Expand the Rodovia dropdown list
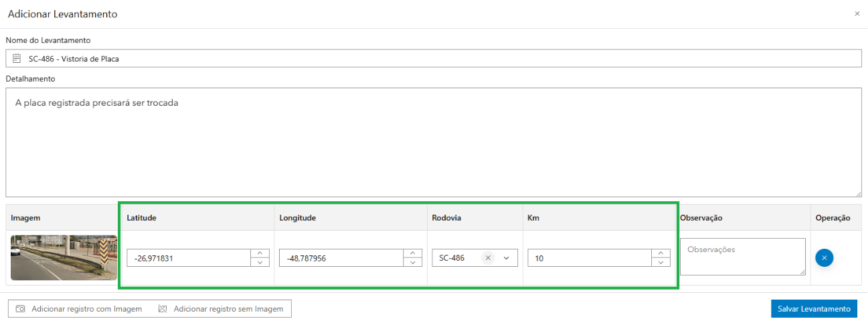This screenshot has height=329, width=868. coord(507,258)
